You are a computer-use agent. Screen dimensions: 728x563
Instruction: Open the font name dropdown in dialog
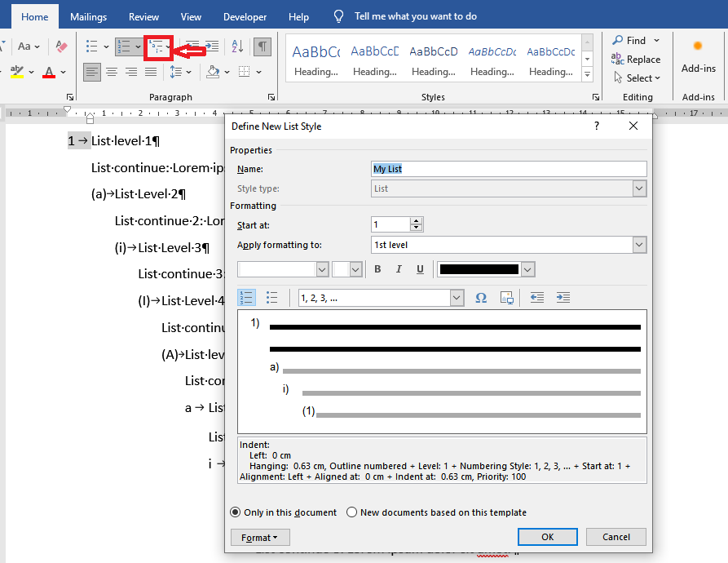coord(322,269)
